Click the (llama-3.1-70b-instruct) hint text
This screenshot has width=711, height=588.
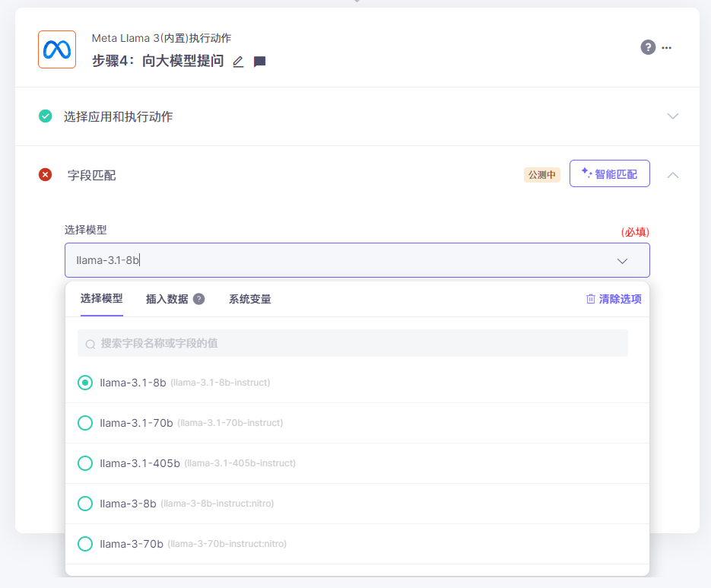pos(230,423)
